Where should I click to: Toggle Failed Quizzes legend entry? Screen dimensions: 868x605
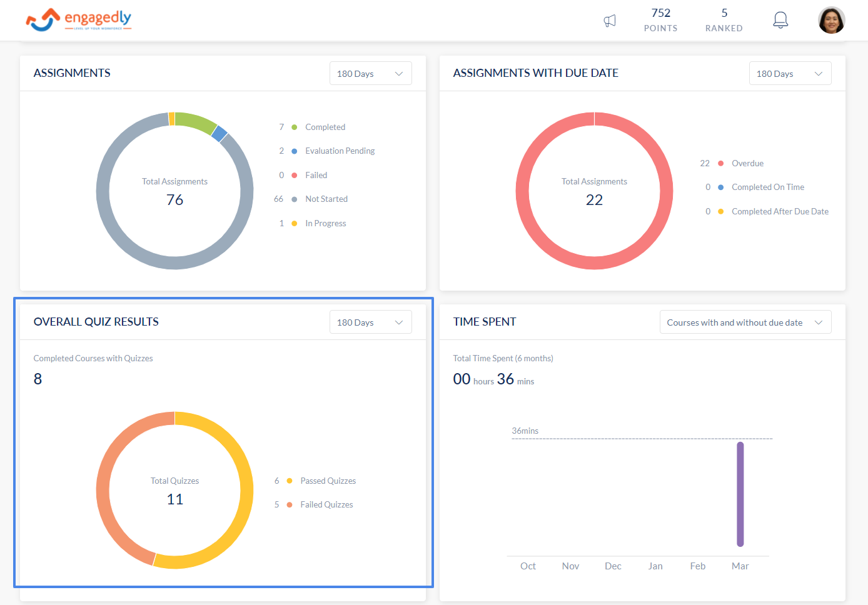pyautogui.click(x=320, y=504)
